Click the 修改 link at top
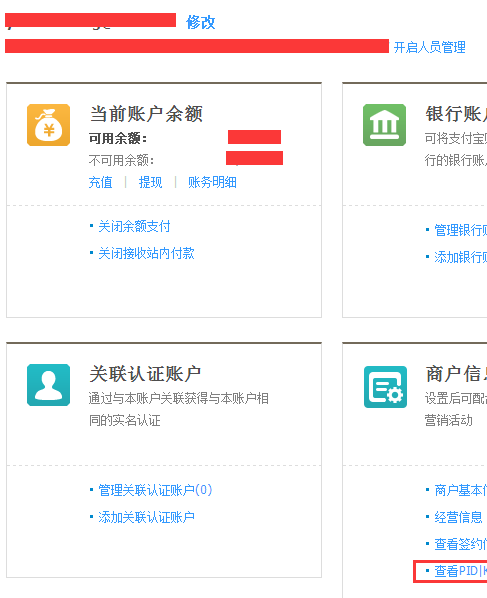This screenshot has height=598, width=487. coord(201,23)
